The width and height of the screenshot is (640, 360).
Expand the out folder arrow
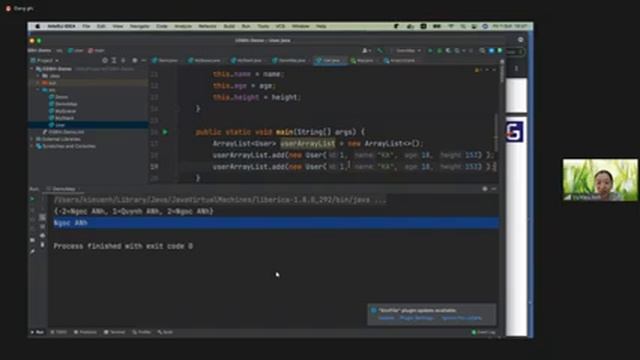pos(38,83)
